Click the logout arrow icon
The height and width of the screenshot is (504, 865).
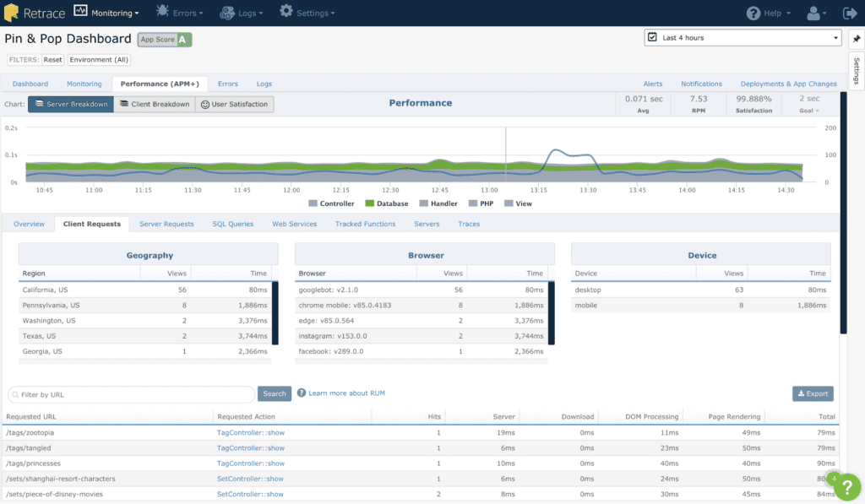click(850, 14)
